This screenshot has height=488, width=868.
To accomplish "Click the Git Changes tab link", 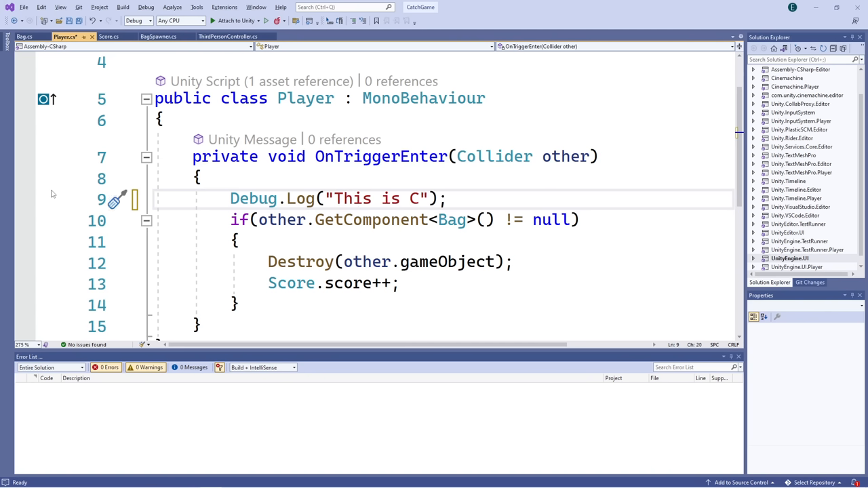I will [810, 282].
